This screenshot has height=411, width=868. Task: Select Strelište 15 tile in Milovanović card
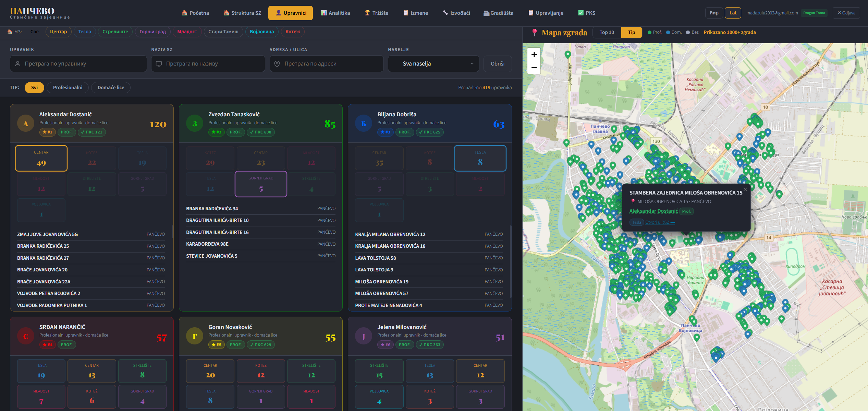point(379,371)
